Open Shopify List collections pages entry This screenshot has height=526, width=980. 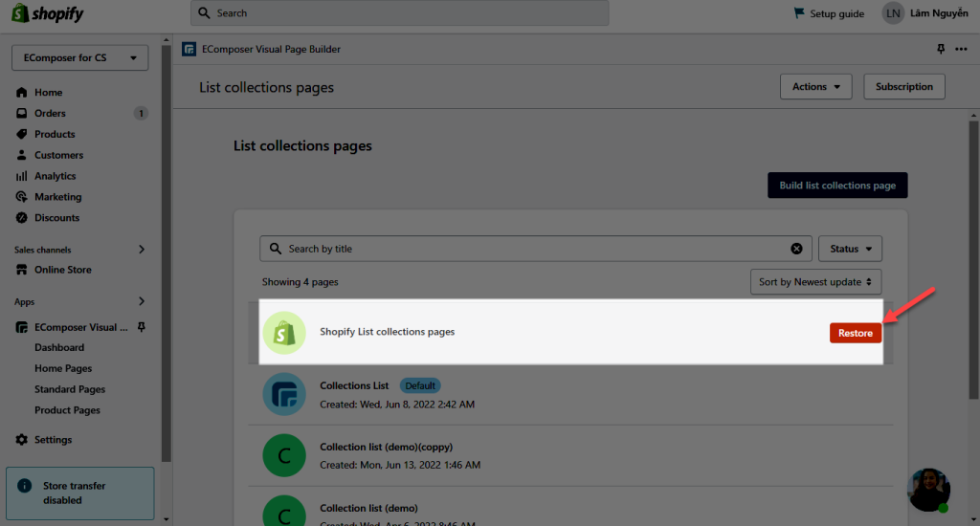point(388,332)
